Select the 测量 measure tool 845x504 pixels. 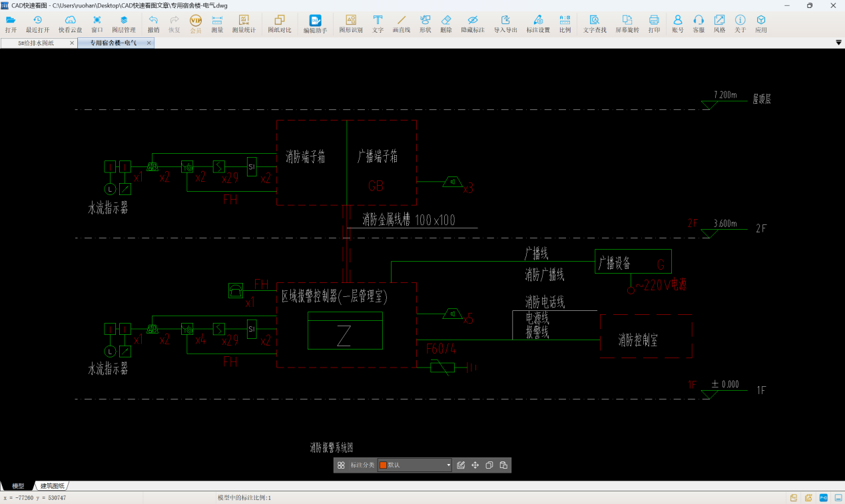(x=217, y=24)
